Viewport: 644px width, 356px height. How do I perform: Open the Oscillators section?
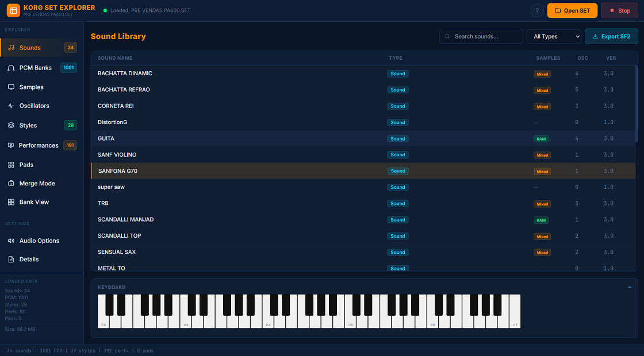(x=41, y=106)
